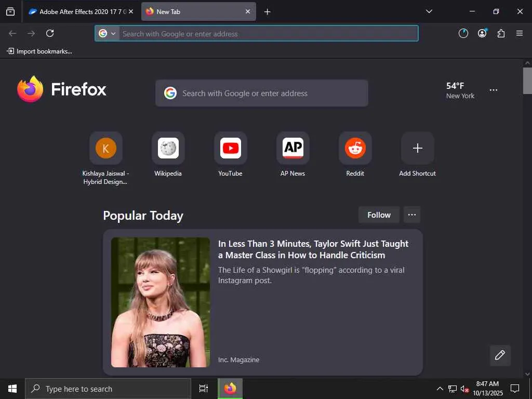Click the page vertical scrollbar thumb
The width and height of the screenshot is (532, 399).
pyautogui.click(x=527, y=81)
